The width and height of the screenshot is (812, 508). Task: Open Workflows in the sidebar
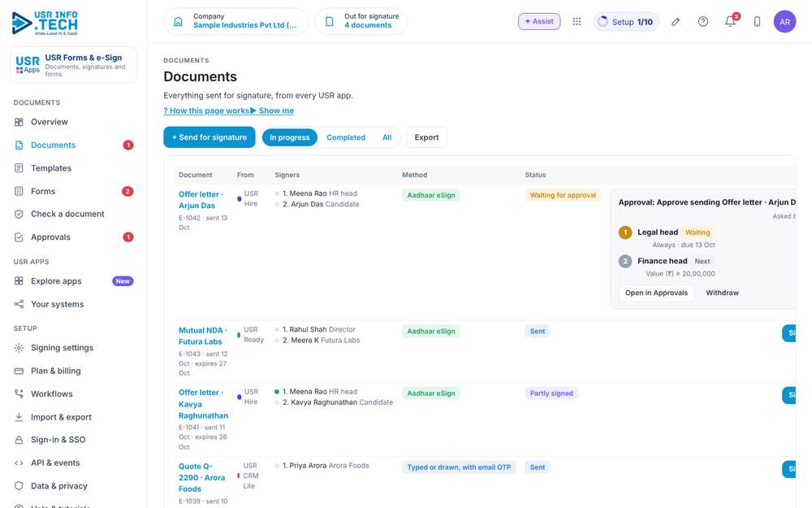[74, 394]
